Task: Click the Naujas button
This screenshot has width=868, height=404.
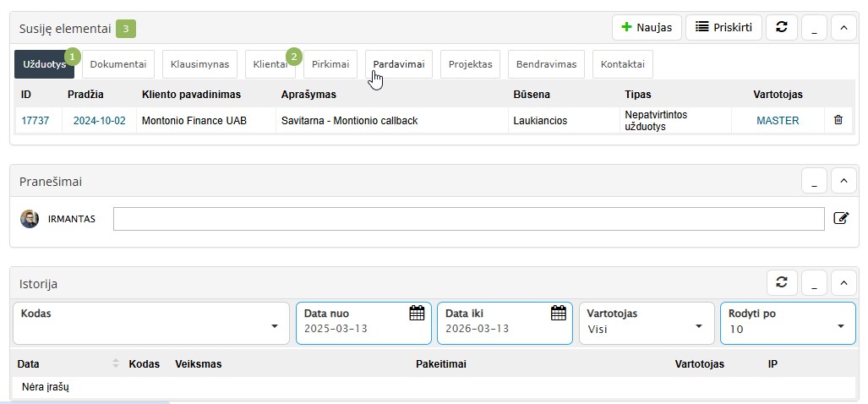Action: 647,27
